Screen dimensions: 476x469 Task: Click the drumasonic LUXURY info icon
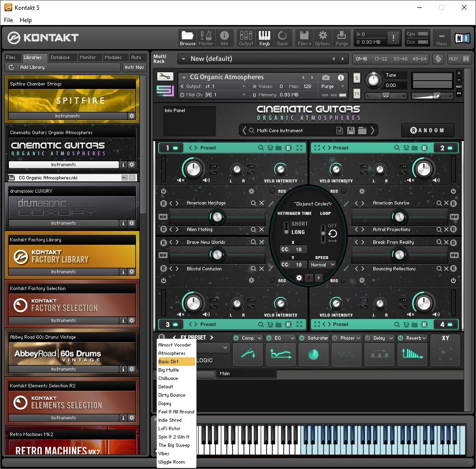click(123, 223)
